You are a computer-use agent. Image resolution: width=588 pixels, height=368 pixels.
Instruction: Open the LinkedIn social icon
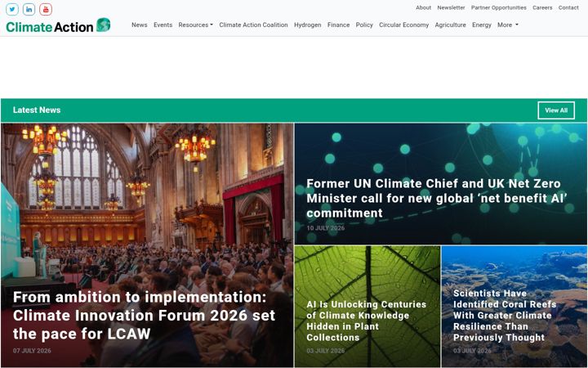click(x=29, y=9)
